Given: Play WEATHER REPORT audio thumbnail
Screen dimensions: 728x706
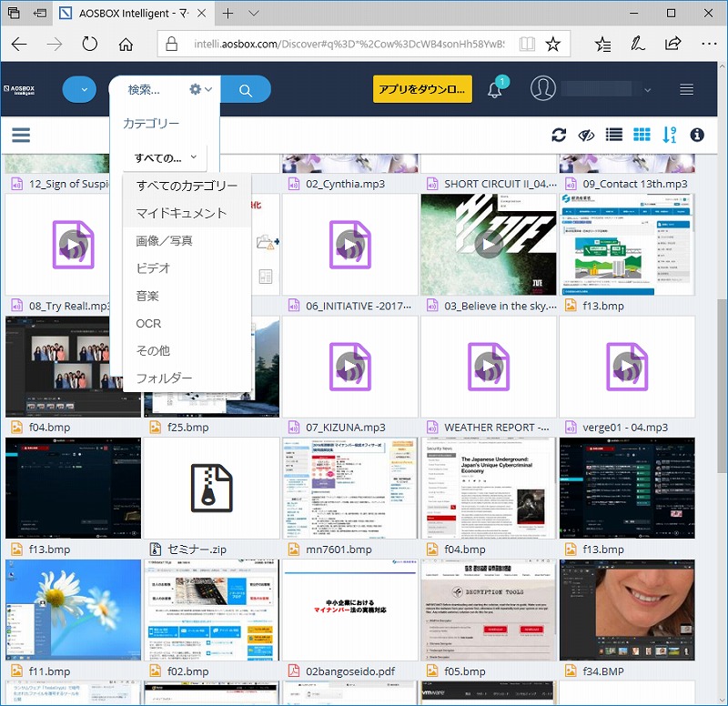Looking at the screenshot, I should tap(489, 367).
